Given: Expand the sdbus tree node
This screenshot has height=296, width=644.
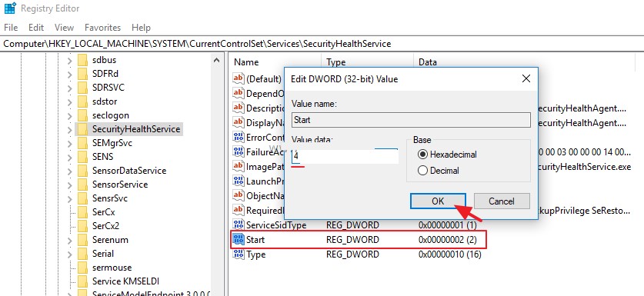Looking at the screenshot, I should pyautogui.click(x=69, y=60).
